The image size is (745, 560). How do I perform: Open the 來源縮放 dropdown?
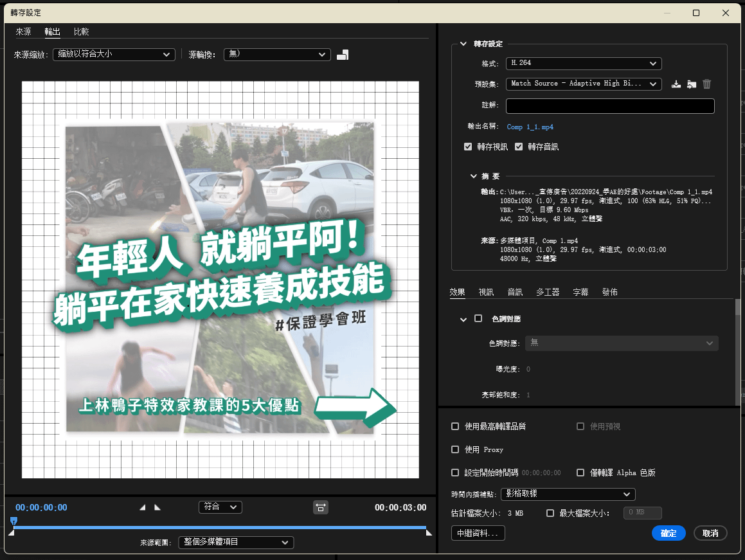pos(114,55)
